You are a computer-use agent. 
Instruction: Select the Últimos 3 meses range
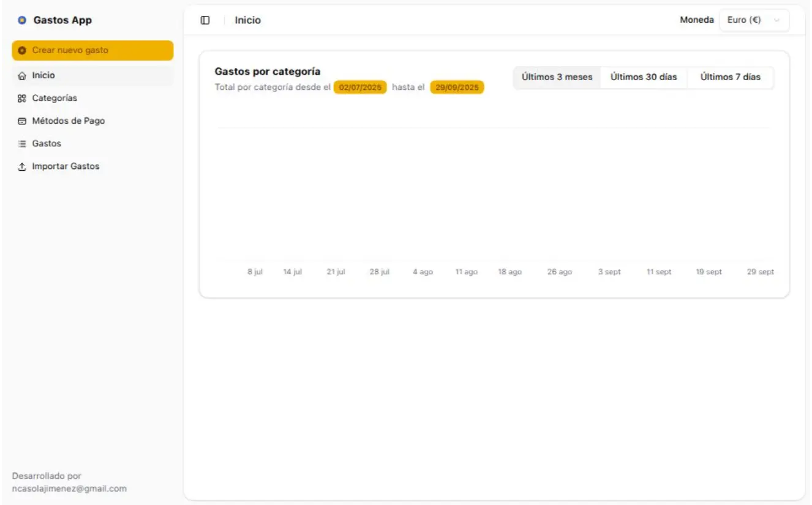(x=557, y=77)
